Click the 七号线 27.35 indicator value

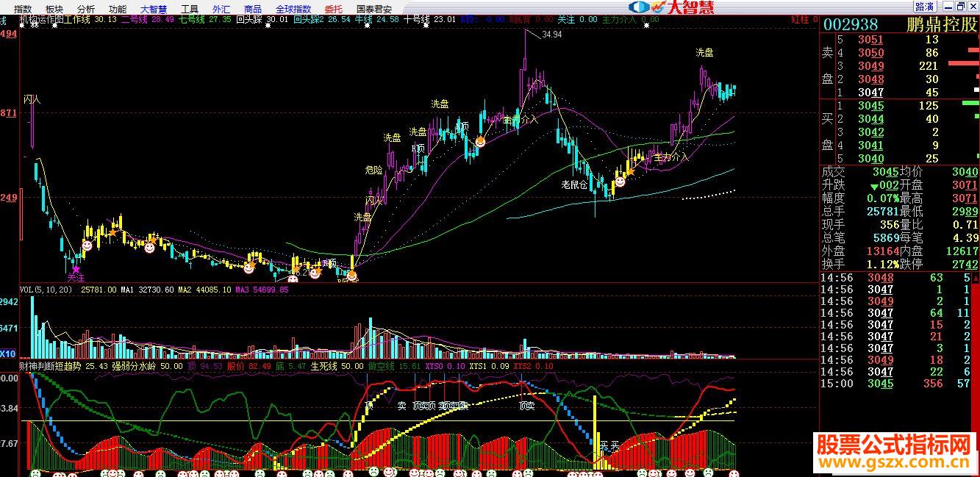click(x=204, y=20)
